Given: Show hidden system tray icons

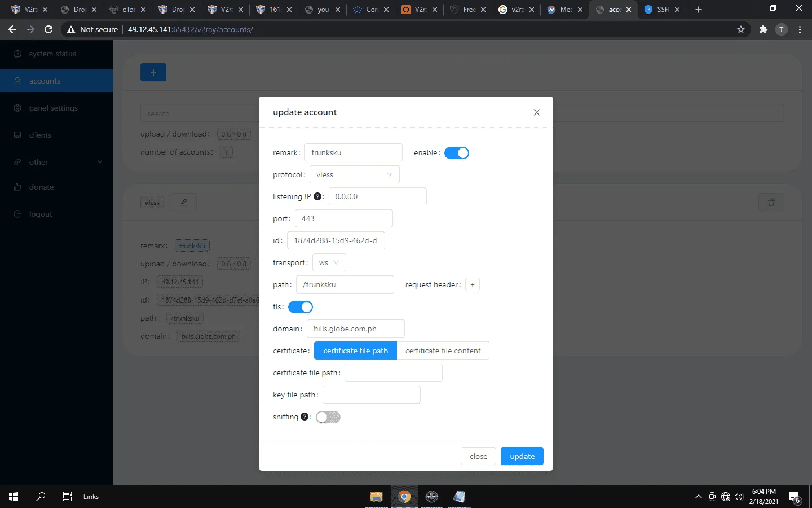Looking at the screenshot, I should (699, 497).
